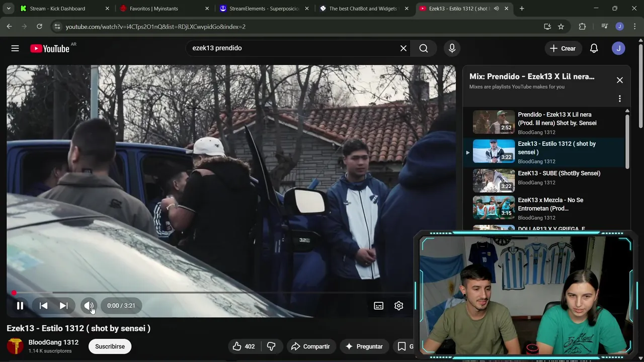Reload the page with the refresh icon
This screenshot has width=644, height=362.
coord(39,27)
